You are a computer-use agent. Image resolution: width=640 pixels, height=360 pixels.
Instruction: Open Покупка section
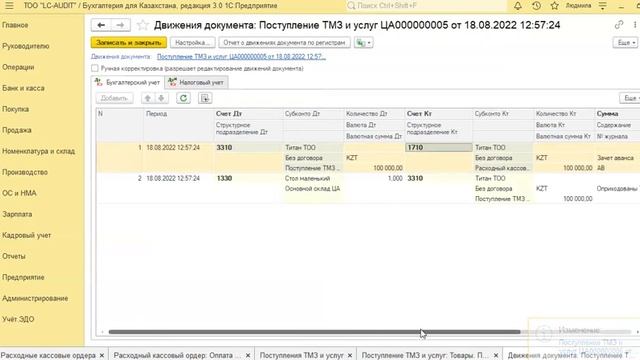point(15,109)
